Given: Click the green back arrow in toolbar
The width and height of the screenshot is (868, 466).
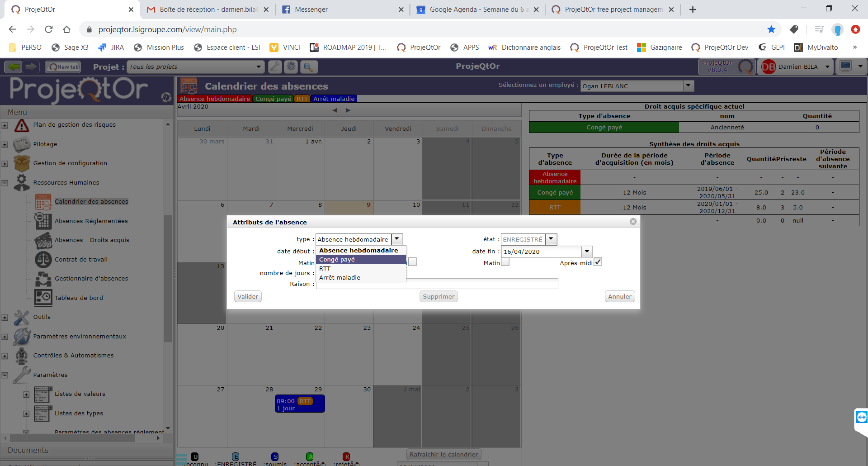Looking at the screenshot, I should pyautogui.click(x=14, y=67).
